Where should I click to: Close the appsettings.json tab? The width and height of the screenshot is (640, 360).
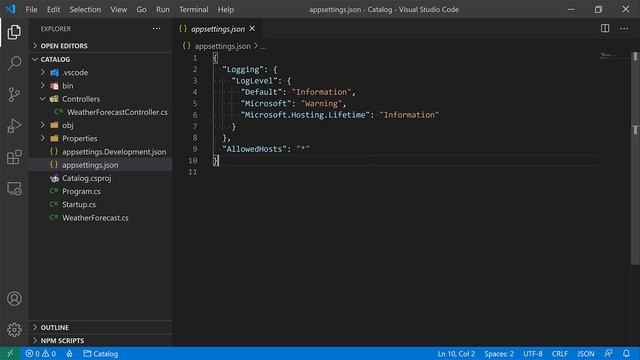click(x=252, y=29)
